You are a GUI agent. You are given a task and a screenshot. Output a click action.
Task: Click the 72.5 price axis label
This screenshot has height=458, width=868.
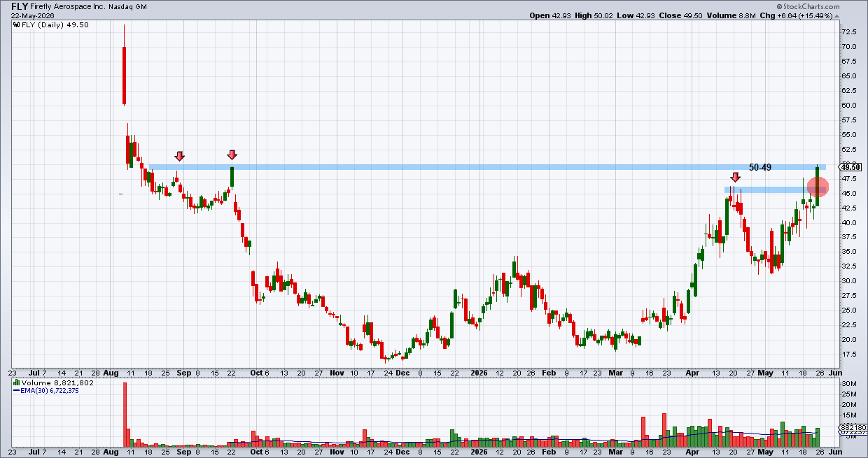pos(848,32)
